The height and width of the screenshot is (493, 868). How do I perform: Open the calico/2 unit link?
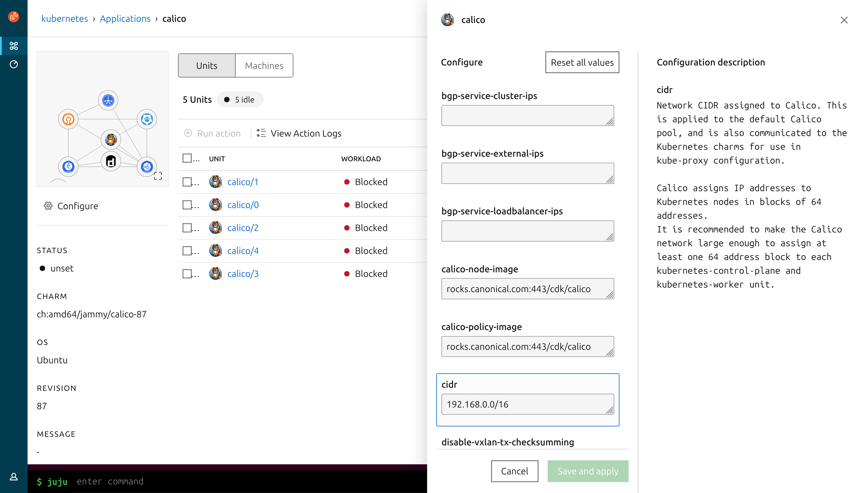pyautogui.click(x=243, y=228)
